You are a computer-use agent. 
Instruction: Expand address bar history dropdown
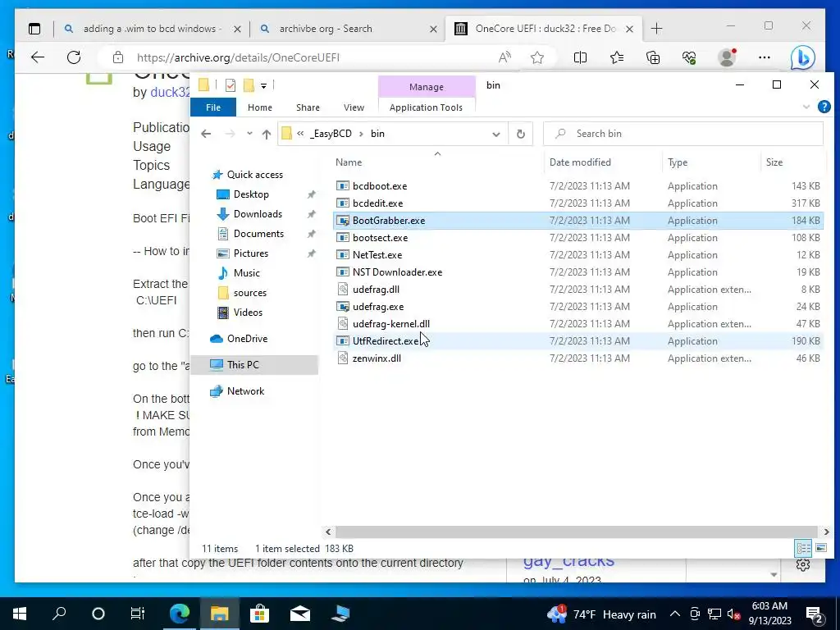coord(496,134)
